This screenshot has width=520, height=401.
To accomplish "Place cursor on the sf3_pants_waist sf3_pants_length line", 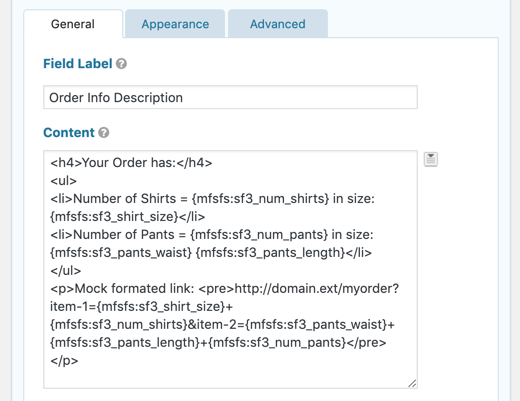I will [211, 253].
